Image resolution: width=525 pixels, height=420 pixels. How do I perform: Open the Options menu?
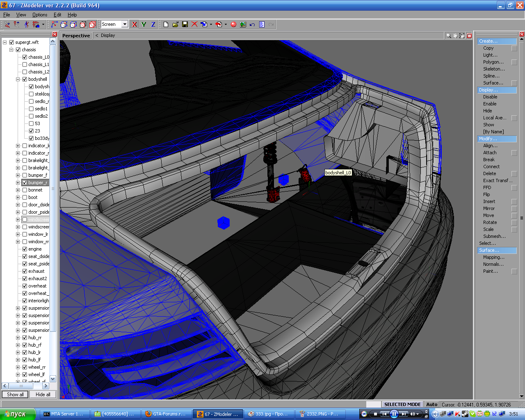click(x=40, y=15)
